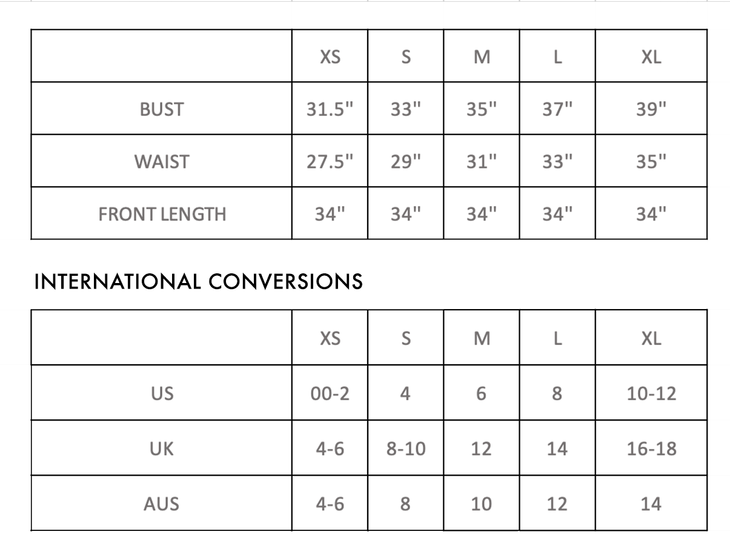Screen dimensions: 730x560
Task: Select the M bust value 35"
Action: coord(482,109)
